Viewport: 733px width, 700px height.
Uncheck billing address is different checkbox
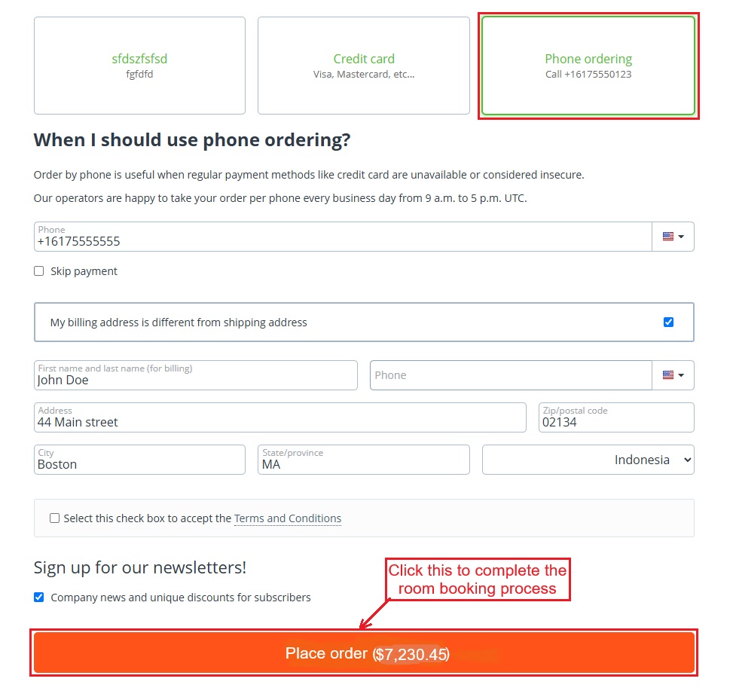pos(668,322)
